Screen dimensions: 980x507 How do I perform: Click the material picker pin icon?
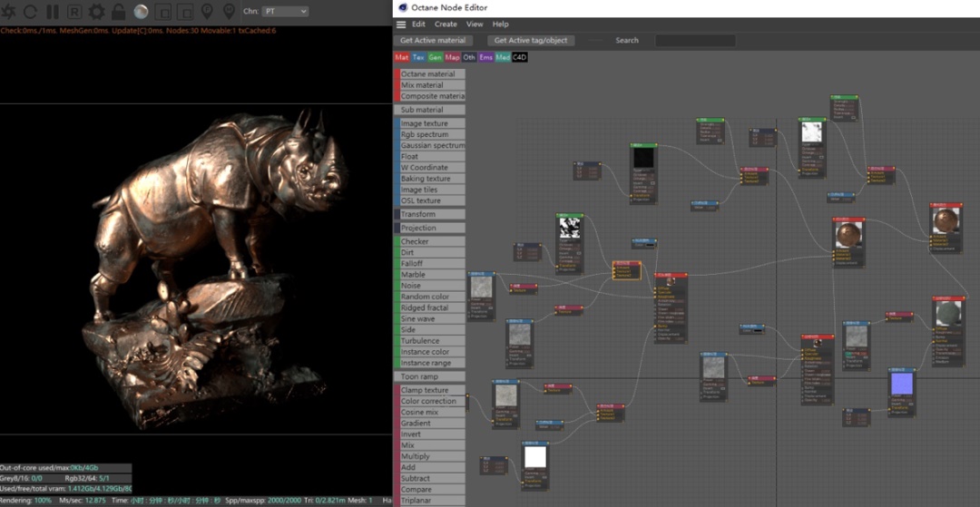(x=229, y=12)
